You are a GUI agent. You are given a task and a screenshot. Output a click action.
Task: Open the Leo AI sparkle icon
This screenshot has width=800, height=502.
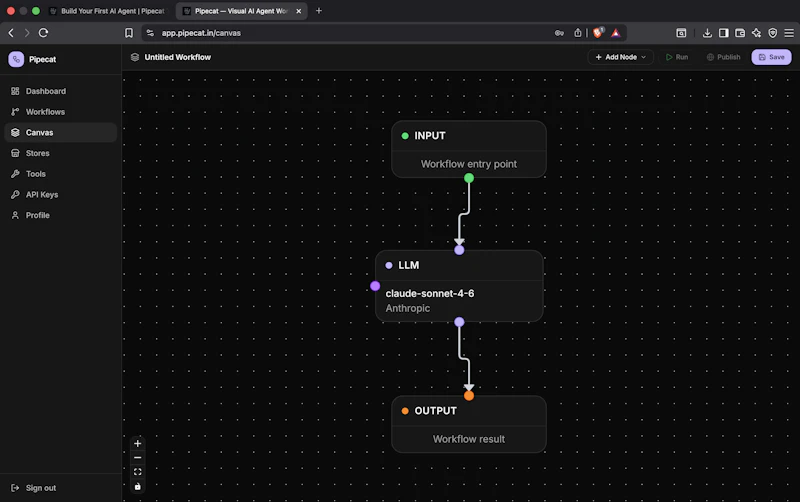tap(756, 33)
